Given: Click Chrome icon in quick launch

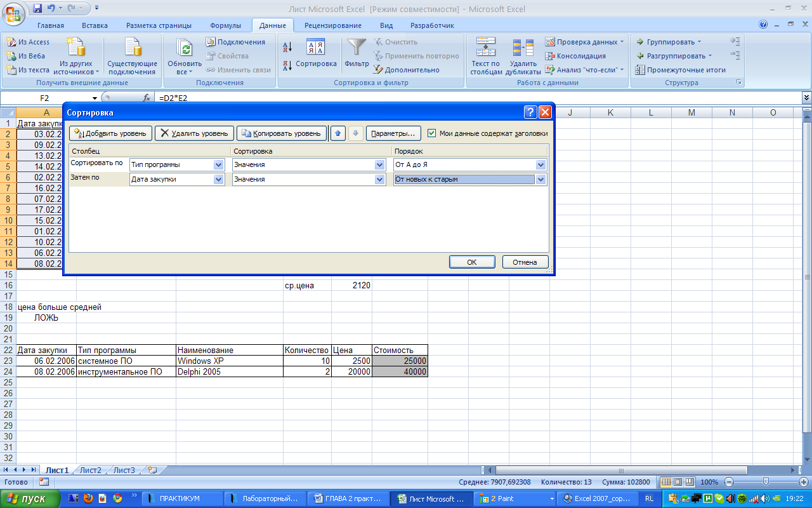Looking at the screenshot, I should (118, 498).
